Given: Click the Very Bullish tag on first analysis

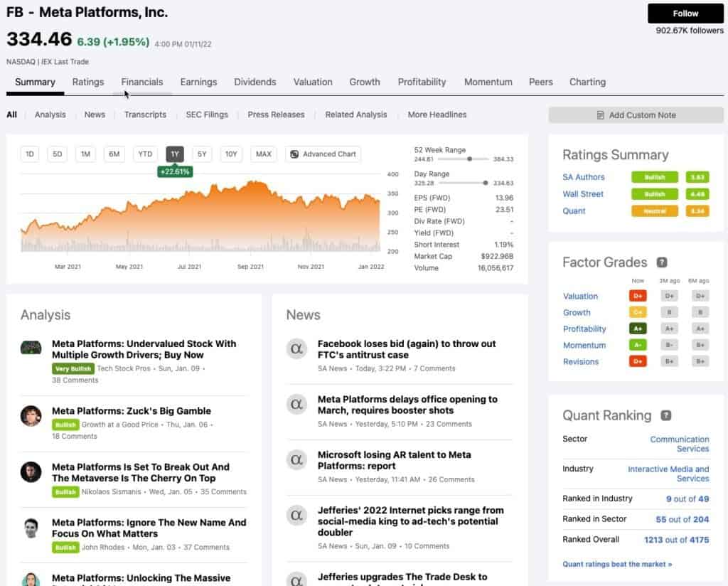Looking at the screenshot, I should [73, 368].
